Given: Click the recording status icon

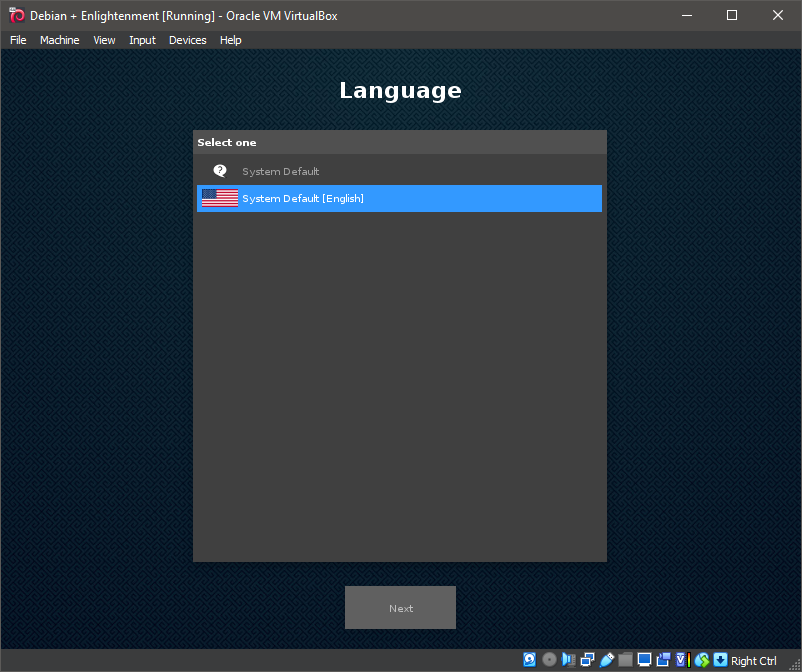Looking at the screenshot, I should pyautogui.click(x=663, y=660).
